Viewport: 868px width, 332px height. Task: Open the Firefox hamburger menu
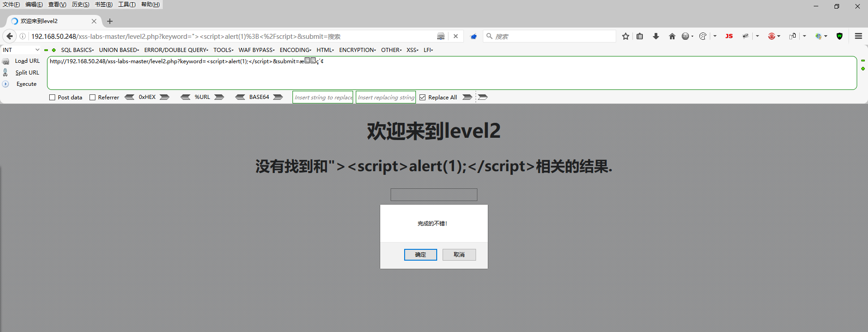859,36
